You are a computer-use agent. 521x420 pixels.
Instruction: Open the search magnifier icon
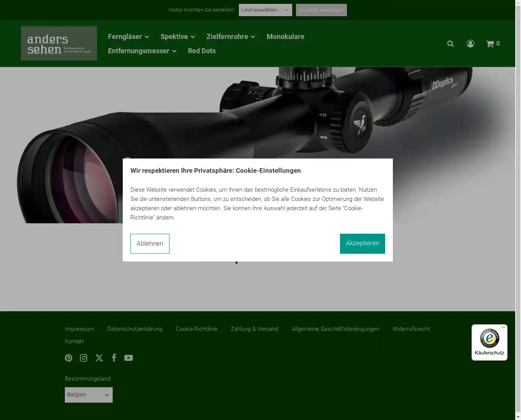tap(450, 44)
